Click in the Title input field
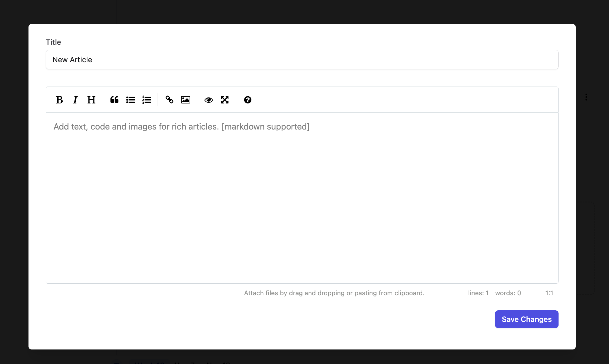609x364 pixels. pos(302,59)
